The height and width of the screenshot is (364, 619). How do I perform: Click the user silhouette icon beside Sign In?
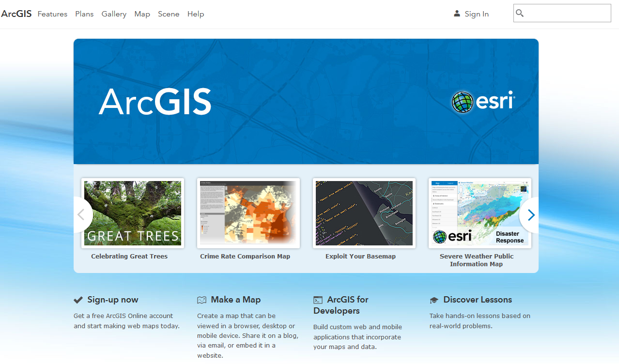click(457, 14)
